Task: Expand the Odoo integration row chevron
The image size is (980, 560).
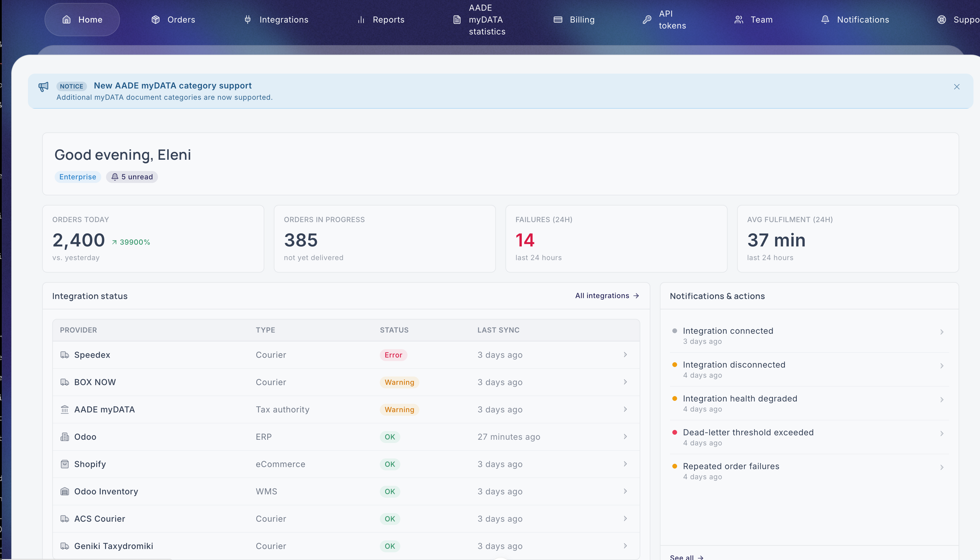Action: 625,436
